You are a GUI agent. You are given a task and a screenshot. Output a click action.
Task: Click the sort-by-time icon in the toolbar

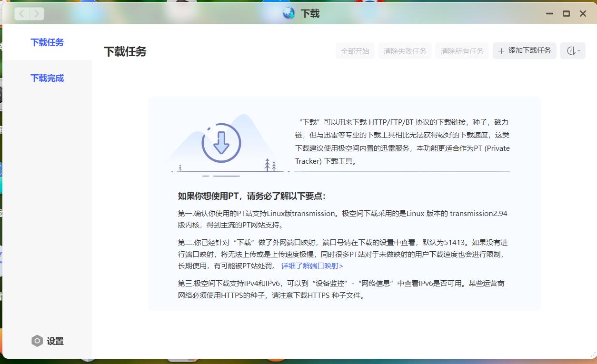pos(570,51)
